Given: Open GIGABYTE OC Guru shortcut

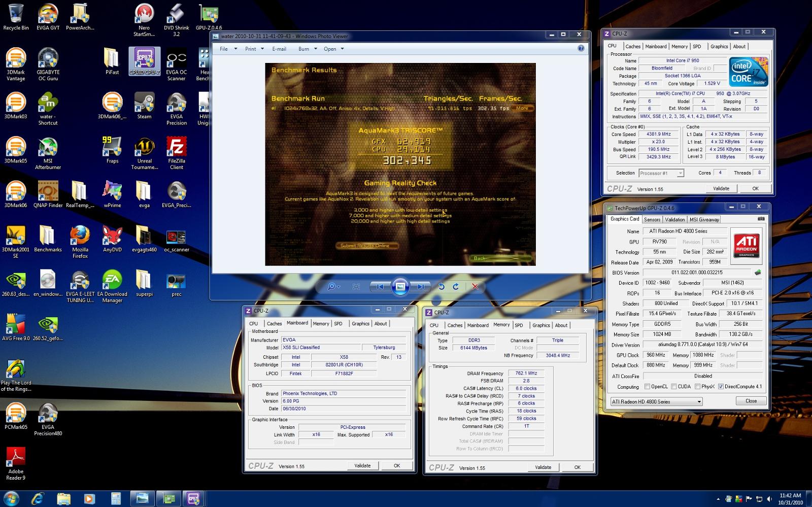Looking at the screenshot, I should pyautogui.click(x=48, y=64).
